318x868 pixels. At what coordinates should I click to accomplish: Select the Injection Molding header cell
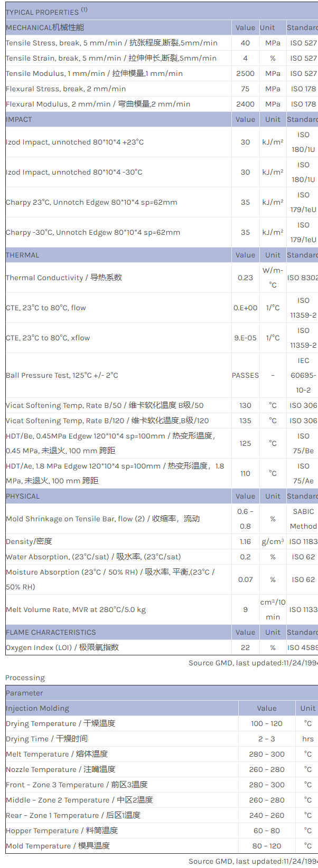click(38, 708)
